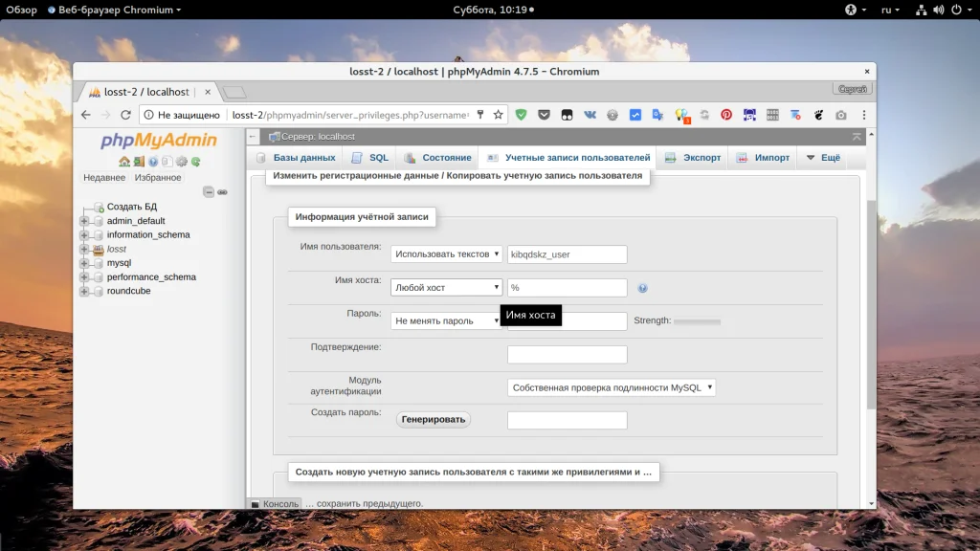The height and width of the screenshot is (551, 980).
Task: Click the VK extension icon
Action: click(589, 115)
